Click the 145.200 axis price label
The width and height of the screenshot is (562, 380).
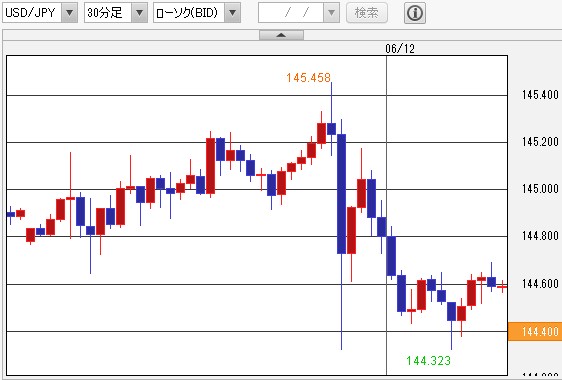click(540, 142)
